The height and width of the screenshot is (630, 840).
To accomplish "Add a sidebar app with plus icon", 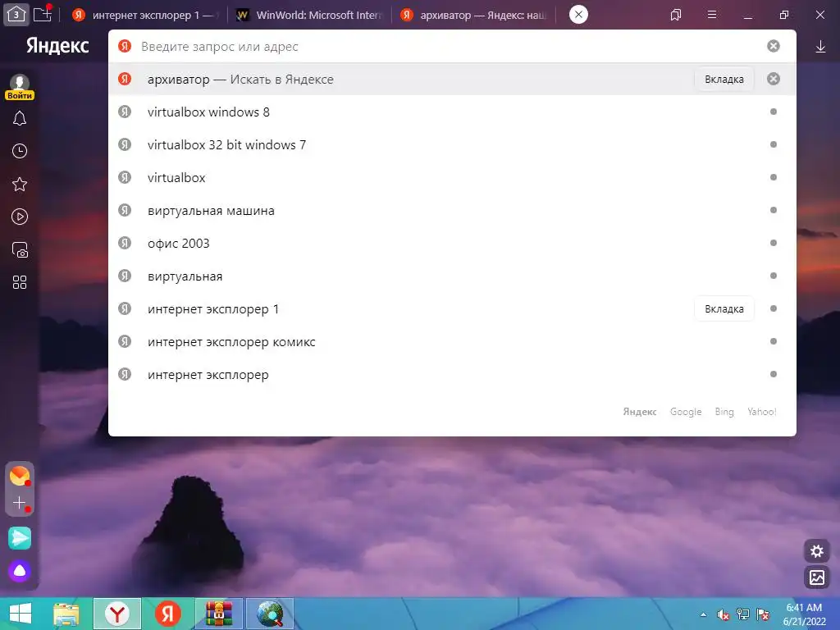I will (20, 503).
